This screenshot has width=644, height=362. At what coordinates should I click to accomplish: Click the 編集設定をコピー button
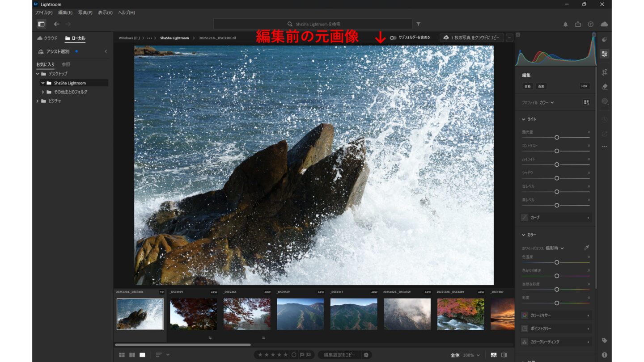pyautogui.click(x=339, y=355)
